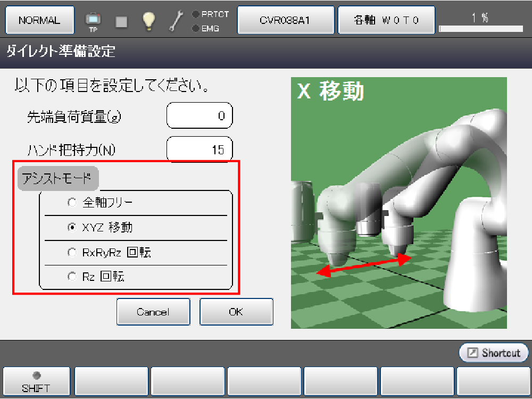Edit the ハンド把持力 value field
The height and width of the screenshot is (399, 532).
[199, 150]
